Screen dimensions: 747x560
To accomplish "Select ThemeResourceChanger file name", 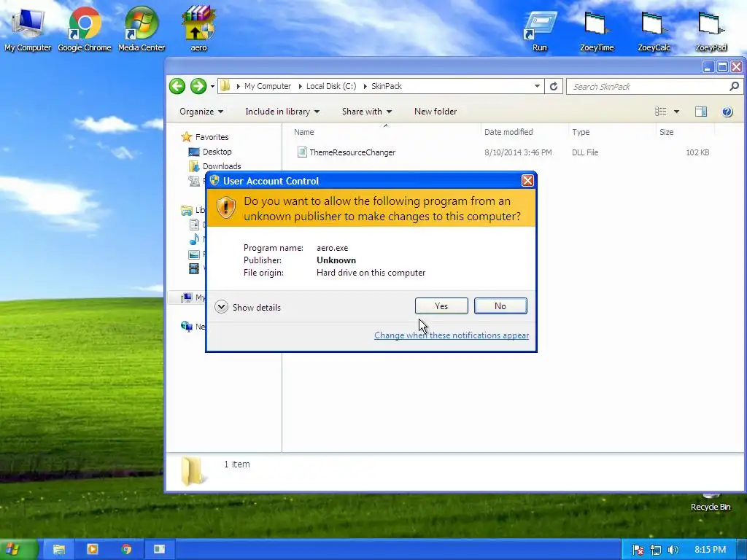I will [352, 152].
